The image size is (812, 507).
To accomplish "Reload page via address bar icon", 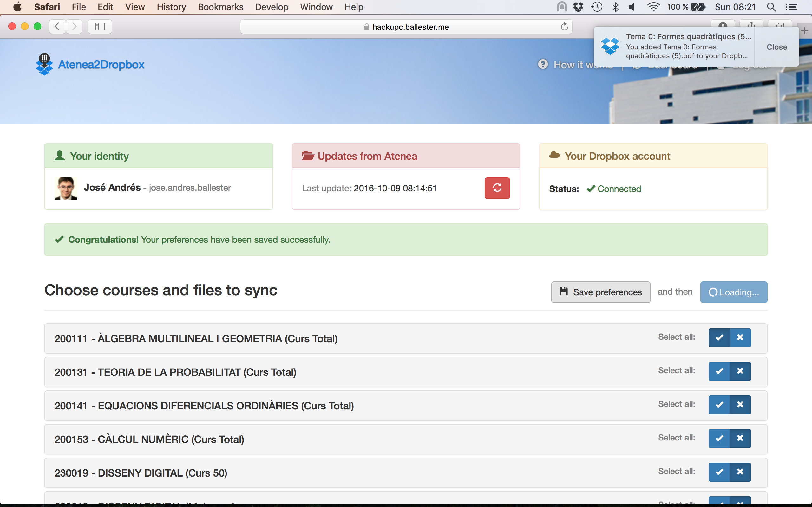I will point(564,27).
